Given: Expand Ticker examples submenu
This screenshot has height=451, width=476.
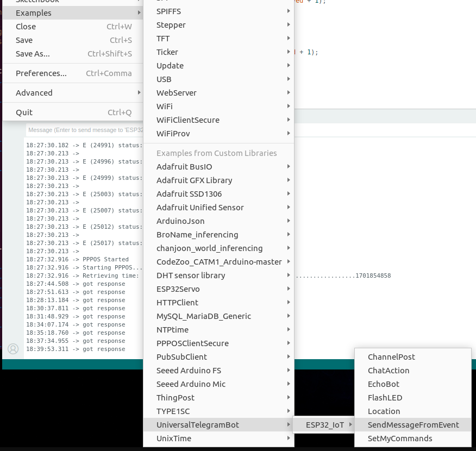Looking at the screenshot, I should [218, 52].
